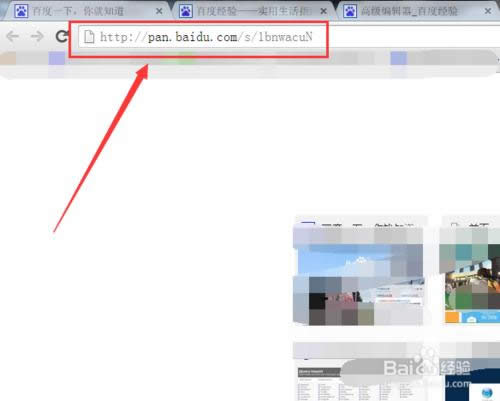500x401 pixels.
Task: Reload the page with the refresh icon
Action: coord(62,36)
